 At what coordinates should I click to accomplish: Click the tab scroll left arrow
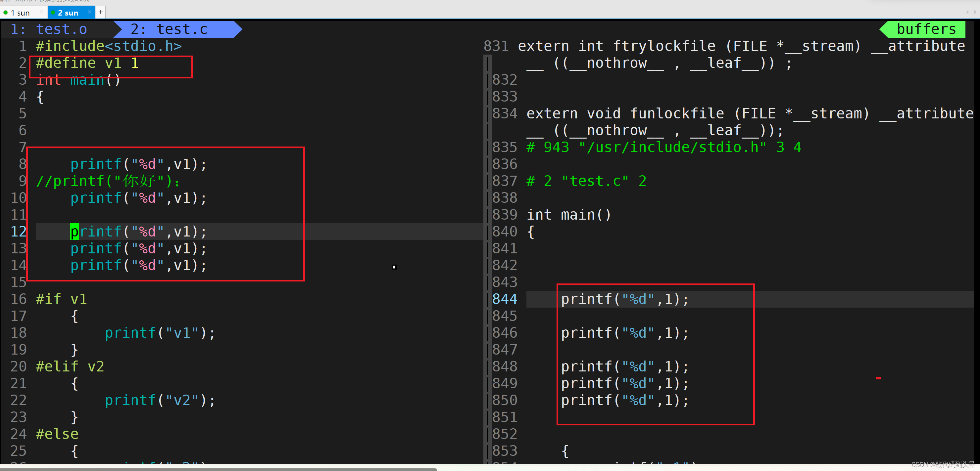click(x=967, y=12)
